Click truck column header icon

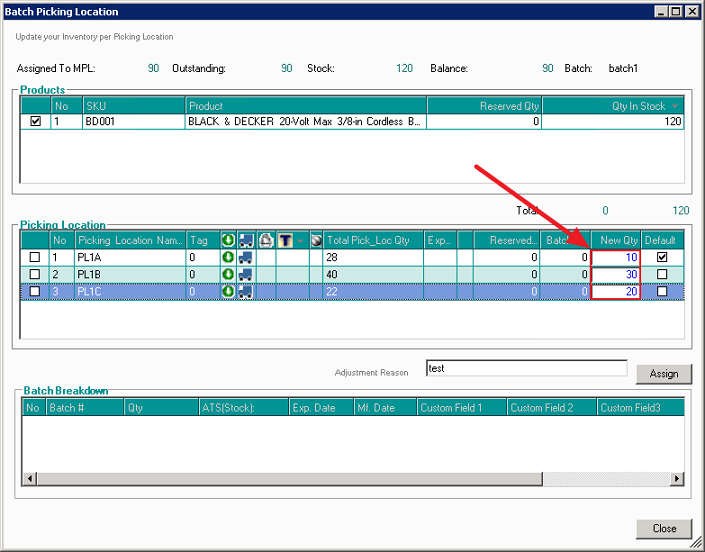click(x=246, y=240)
